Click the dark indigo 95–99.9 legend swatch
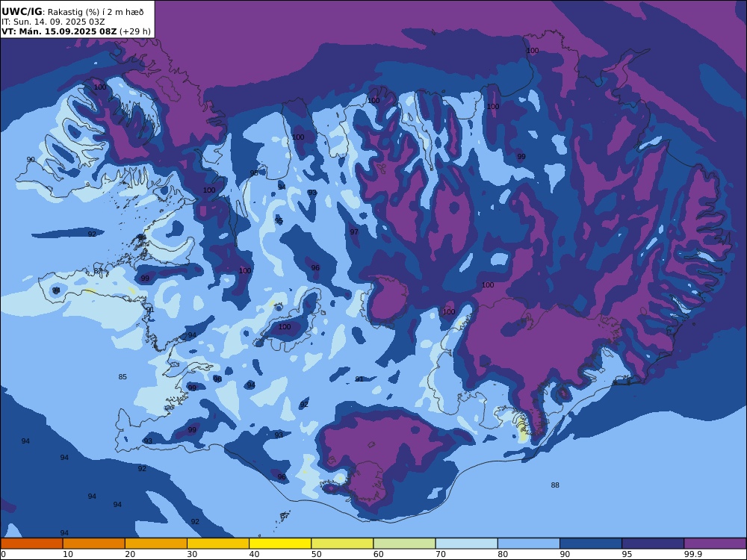Viewport: 747px width, 560px height. pyautogui.click(x=653, y=544)
